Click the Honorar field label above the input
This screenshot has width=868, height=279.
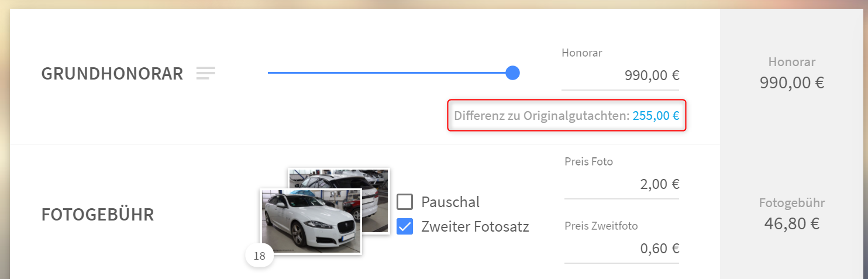tap(582, 53)
